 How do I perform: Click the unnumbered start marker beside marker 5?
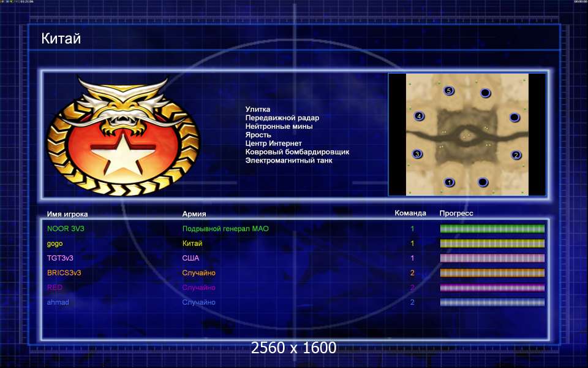pos(485,93)
